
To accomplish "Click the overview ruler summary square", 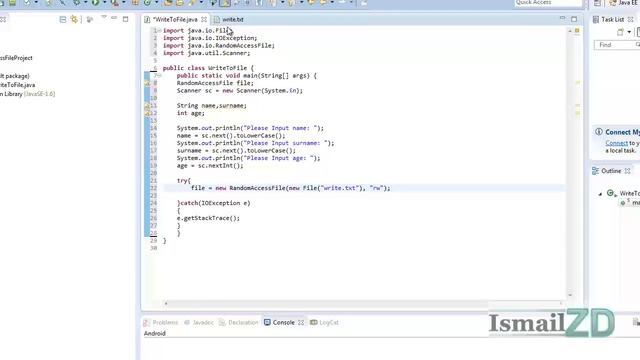I will [577, 31].
